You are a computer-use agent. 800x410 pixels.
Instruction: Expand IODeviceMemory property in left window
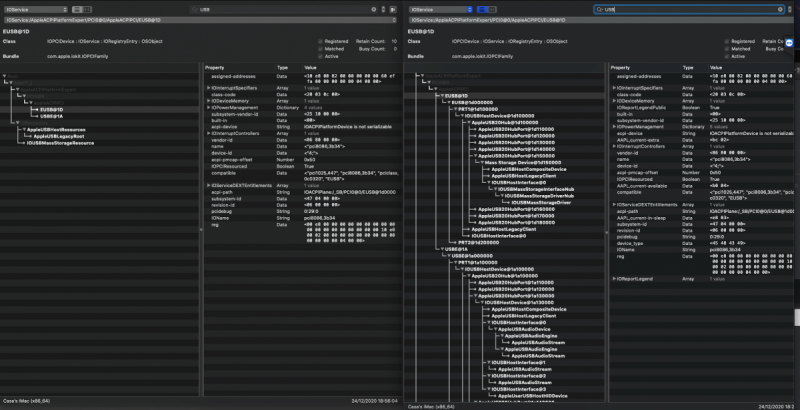click(x=208, y=101)
